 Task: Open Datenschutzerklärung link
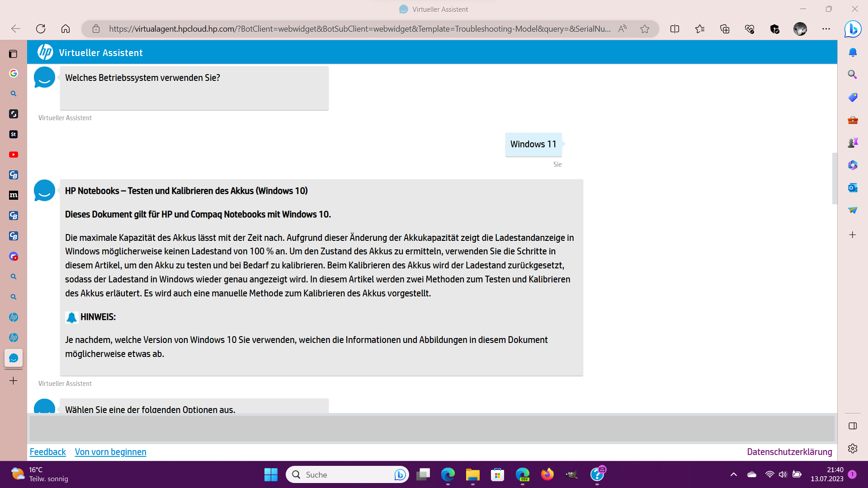[789, 452]
